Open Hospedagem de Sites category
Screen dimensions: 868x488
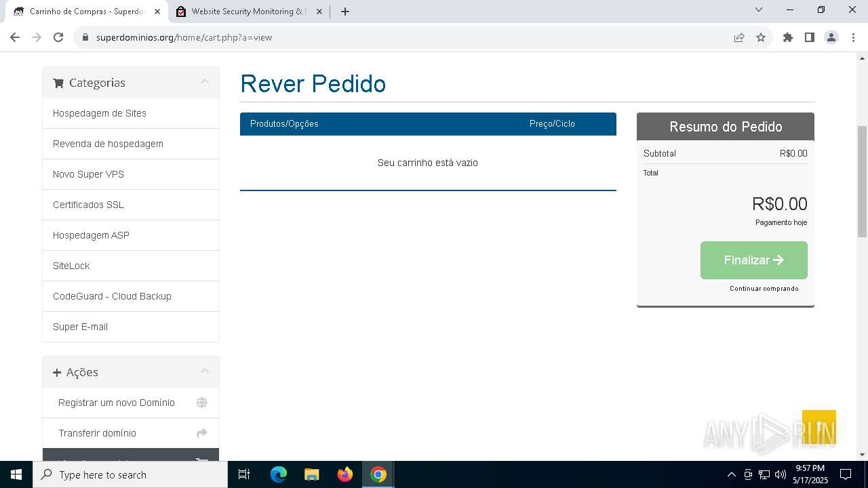pyautogui.click(x=131, y=113)
